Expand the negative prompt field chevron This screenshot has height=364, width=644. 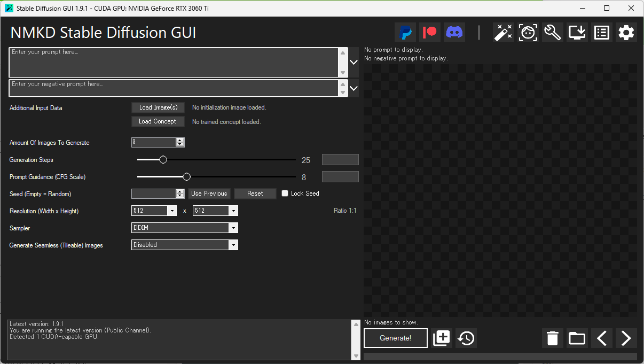tap(353, 88)
